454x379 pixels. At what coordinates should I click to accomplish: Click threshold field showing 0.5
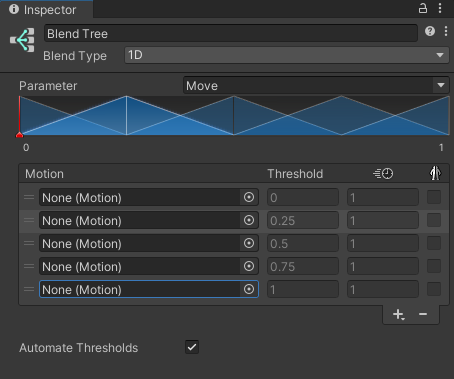pyautogui.click(x=303, y=243)
